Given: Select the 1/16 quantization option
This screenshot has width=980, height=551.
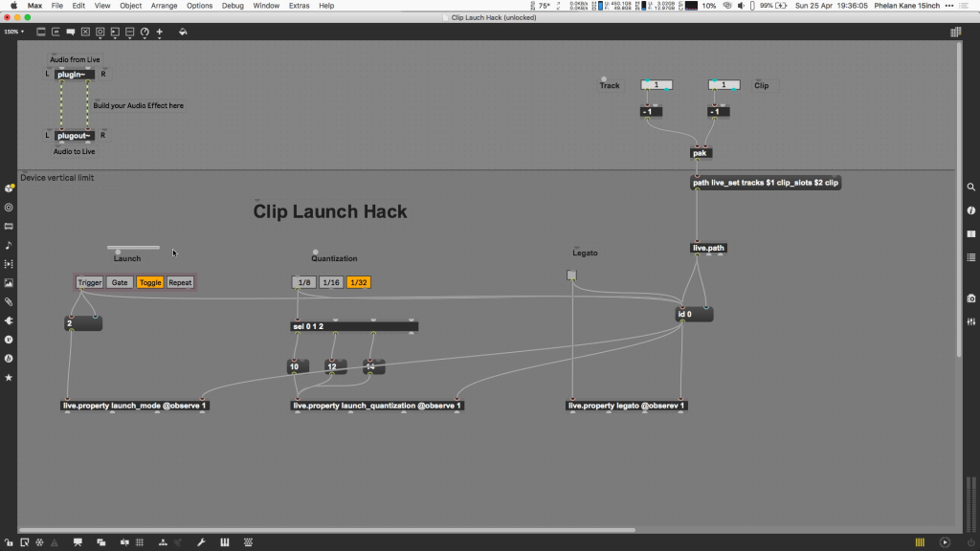Looking at the screenshot, I should [x=330, y=282].
